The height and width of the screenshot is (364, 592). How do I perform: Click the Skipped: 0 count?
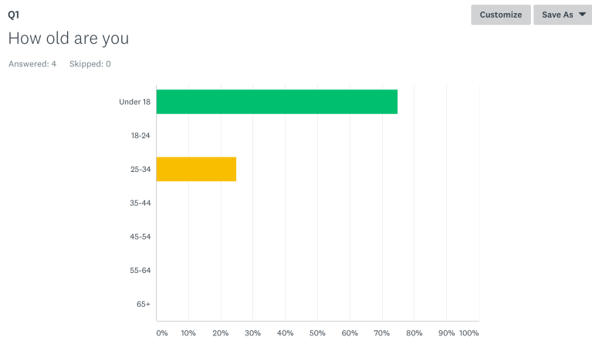coord(90,64)
